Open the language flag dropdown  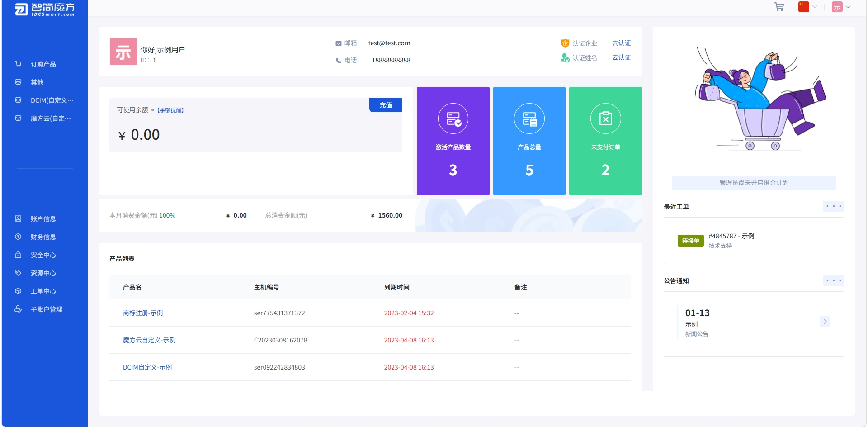click(807, 7)
